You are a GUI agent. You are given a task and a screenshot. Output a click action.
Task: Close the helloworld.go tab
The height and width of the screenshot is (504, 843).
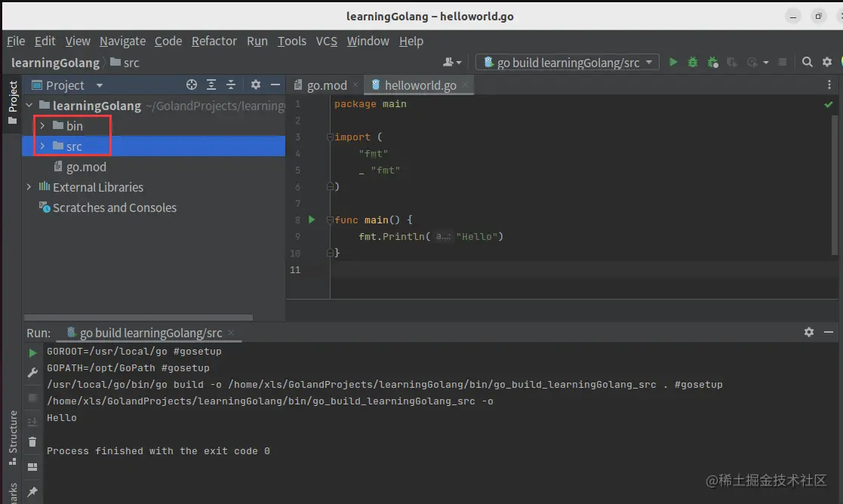(464, 85)
